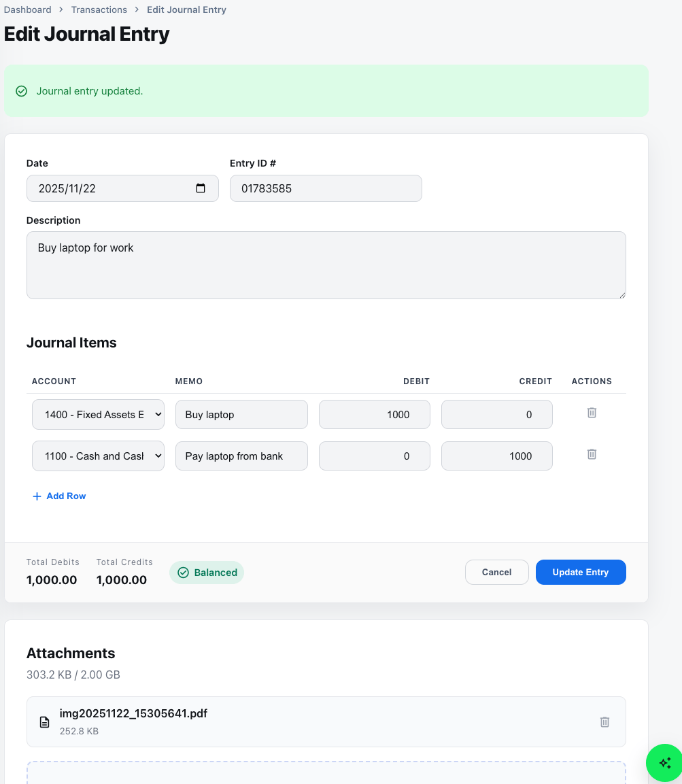
Task: Click the PDF file document icon
Action: [x=45, y=722]
